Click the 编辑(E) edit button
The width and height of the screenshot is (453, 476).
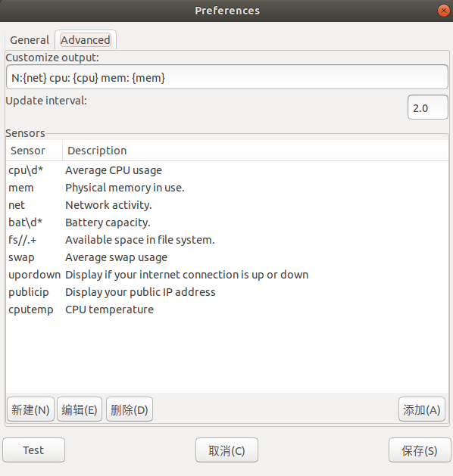[x=80, y=409]
